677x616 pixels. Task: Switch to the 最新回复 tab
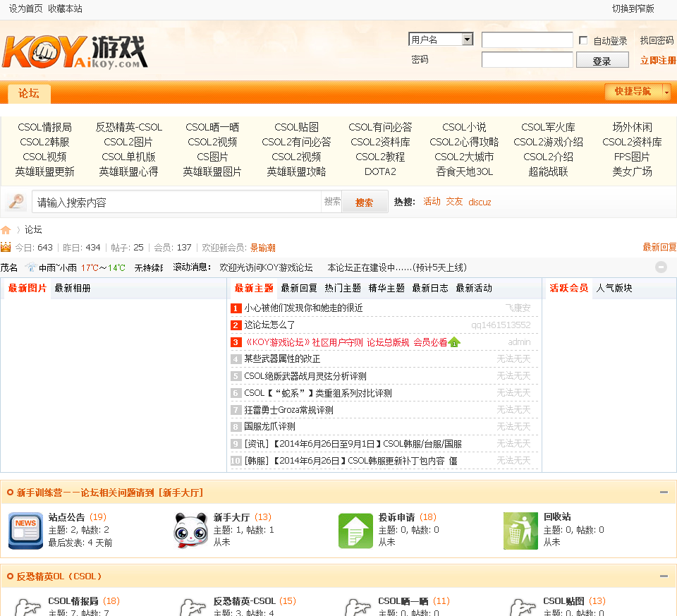click(x=299, y=288)
